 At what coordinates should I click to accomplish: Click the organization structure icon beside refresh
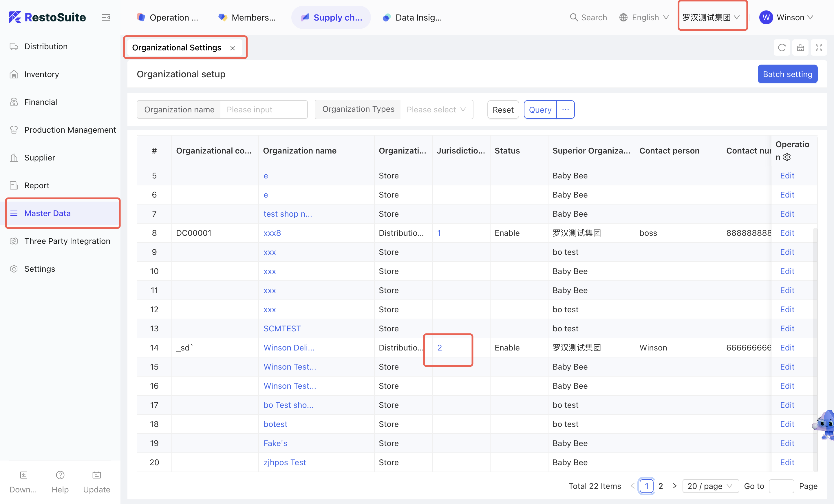pos(800,48)
